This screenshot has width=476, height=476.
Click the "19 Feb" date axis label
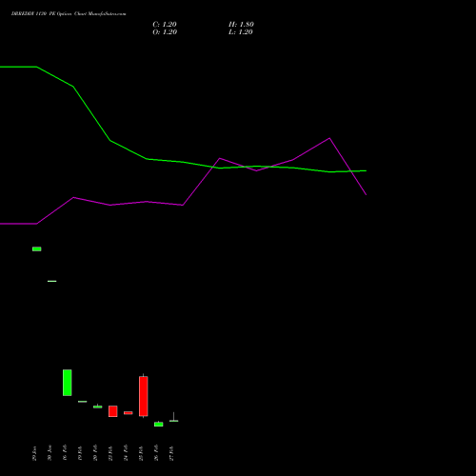click(80, 453)
